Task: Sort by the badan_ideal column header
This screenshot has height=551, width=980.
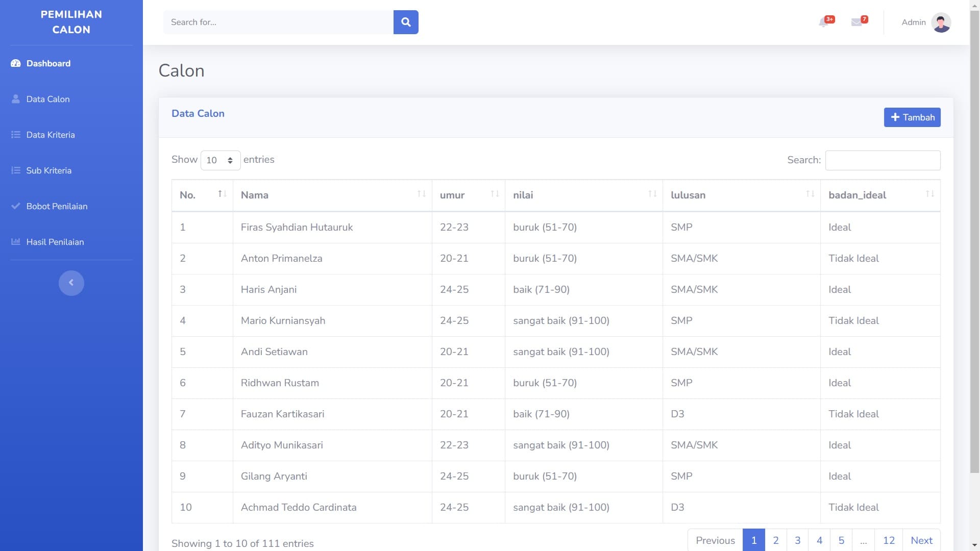Action: point(879,195)
